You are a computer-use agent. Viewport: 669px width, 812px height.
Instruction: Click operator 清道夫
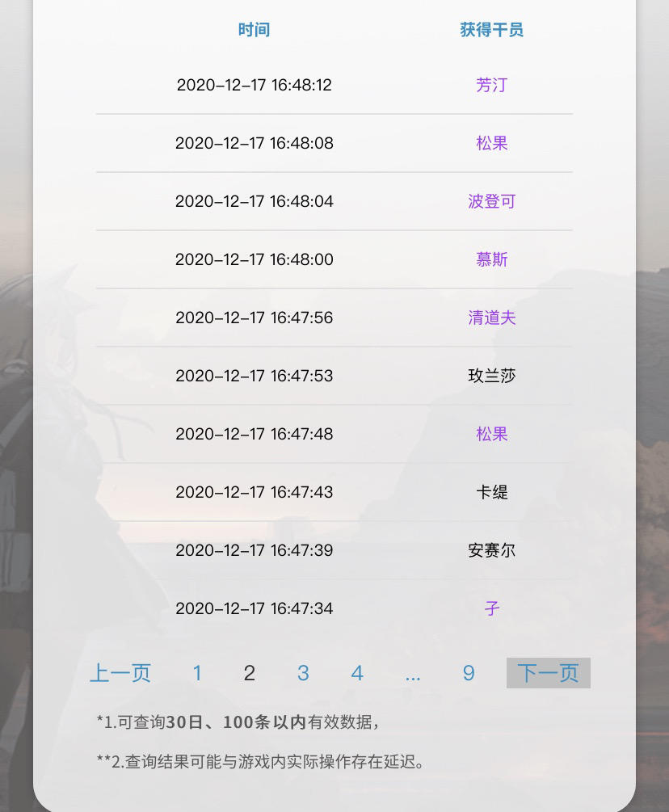491,318
